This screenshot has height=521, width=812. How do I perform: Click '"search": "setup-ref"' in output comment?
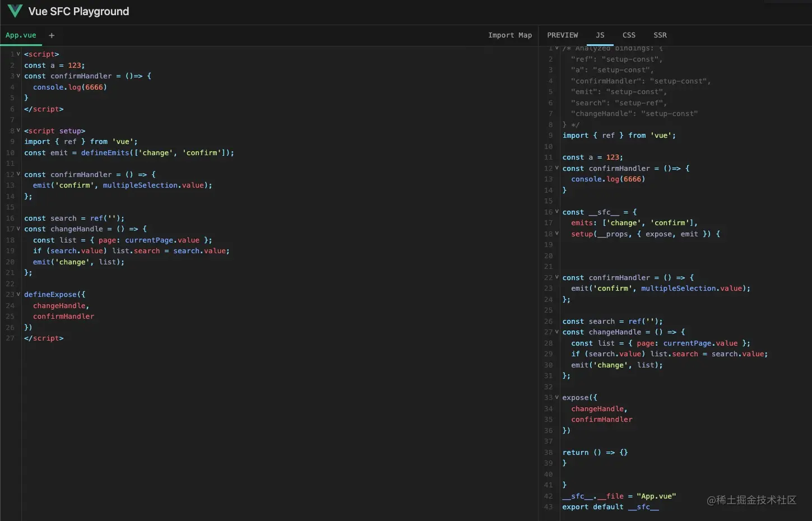(x=619, y=103)
